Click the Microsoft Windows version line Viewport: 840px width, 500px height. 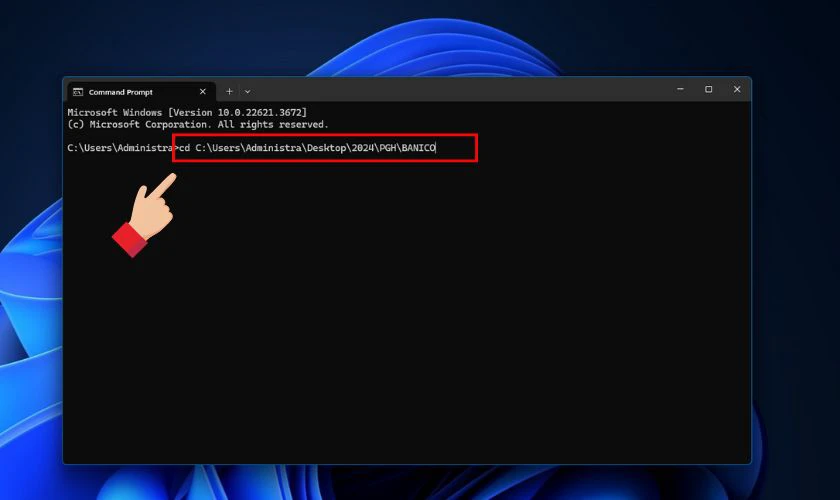[187, 113]
